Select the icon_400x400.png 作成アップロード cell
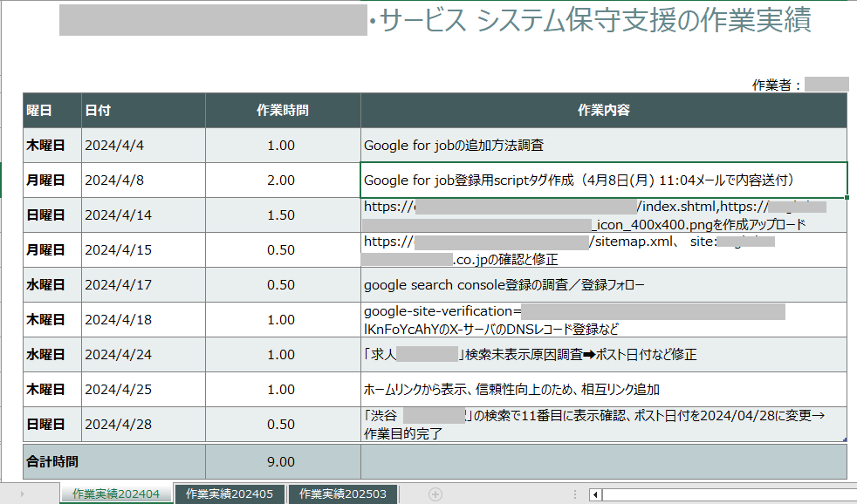The width and height of the screenshot is (857, 504). coord(603,215)
